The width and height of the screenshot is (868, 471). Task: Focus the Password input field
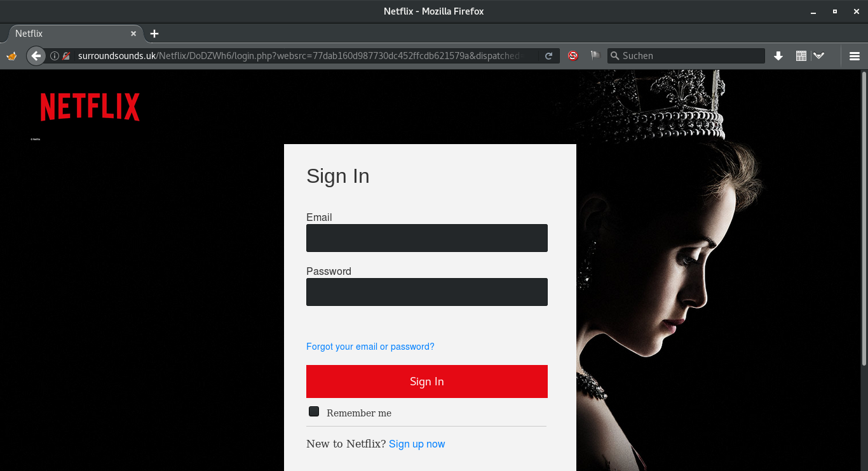[426, 292]
